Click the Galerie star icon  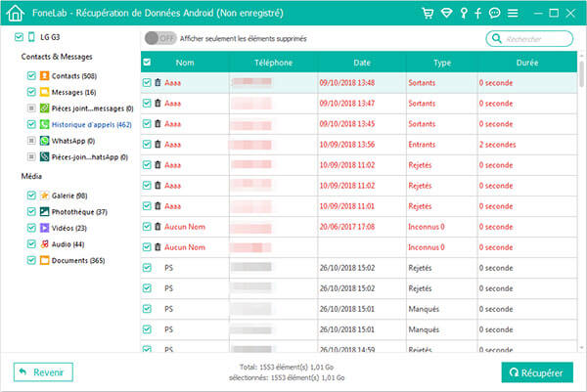pos(45,196)
